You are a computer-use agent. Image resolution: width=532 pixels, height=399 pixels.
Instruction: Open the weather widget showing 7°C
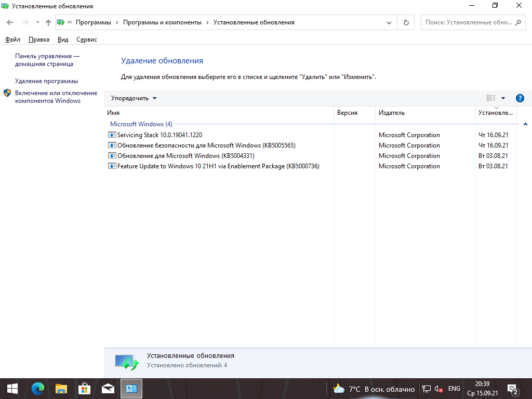[x=373, y=389]
